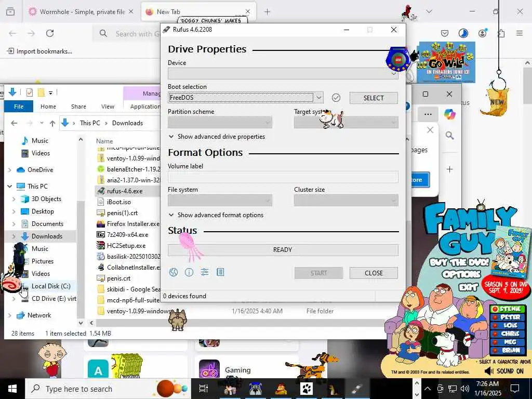Collapse This PC tree node
This screenshot has width=532, height=399.
pyautogui.click(x=10, y=187)
